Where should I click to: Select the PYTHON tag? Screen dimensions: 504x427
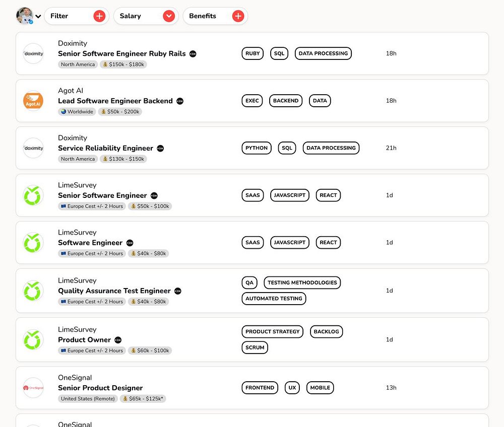coord(257,148)
